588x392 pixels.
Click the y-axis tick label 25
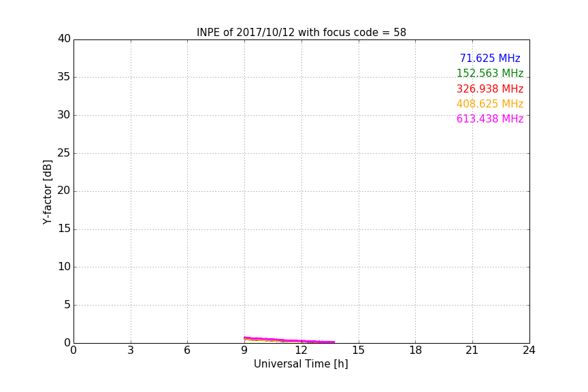64,153
